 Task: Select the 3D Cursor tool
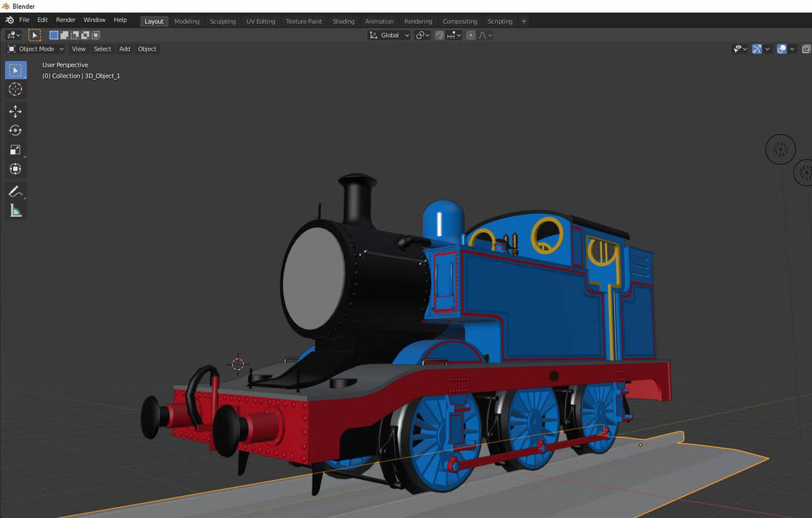tap(15, 89)
